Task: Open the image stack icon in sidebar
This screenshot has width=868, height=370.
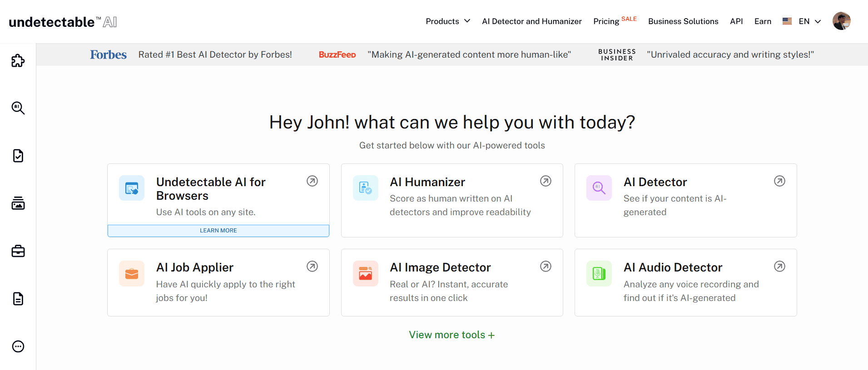Action: click(18, 203)
